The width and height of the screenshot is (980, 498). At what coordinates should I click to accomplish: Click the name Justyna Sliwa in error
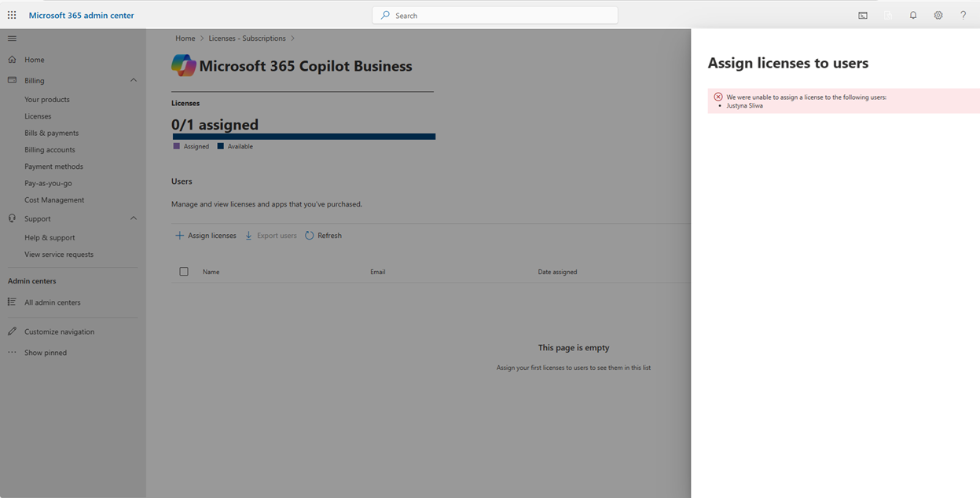click(x=744, y=105)
